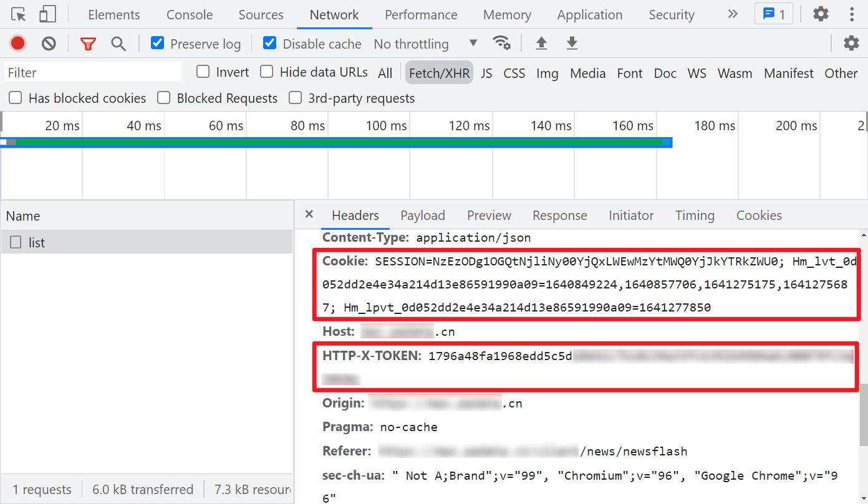
Task: Click the Filter text input field
Action: [94, 72]
